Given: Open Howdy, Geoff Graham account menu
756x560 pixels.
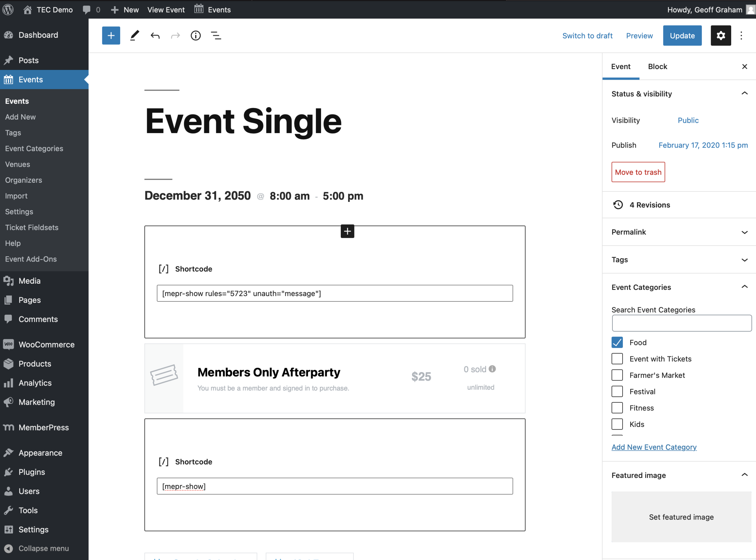Looking at the screenshot, I should click(x=711, y=9).
